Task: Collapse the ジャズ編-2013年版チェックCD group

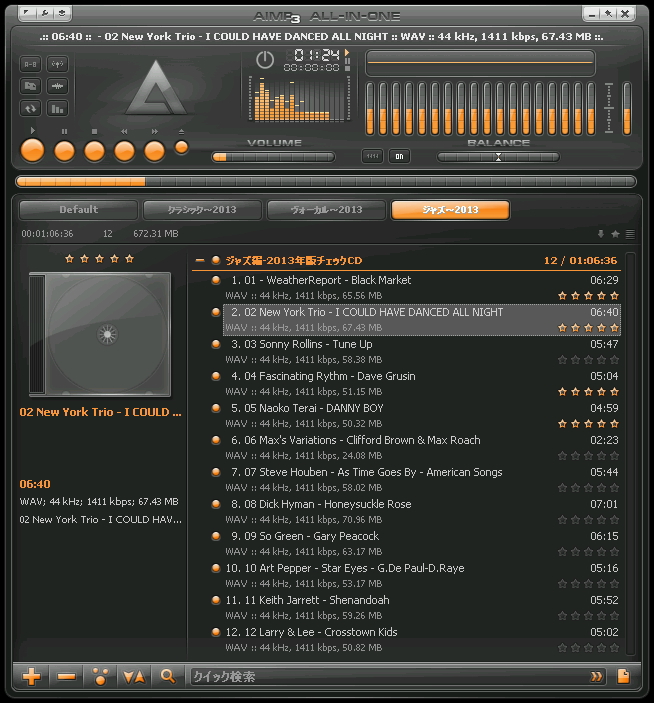Action: tap(200, 260)
